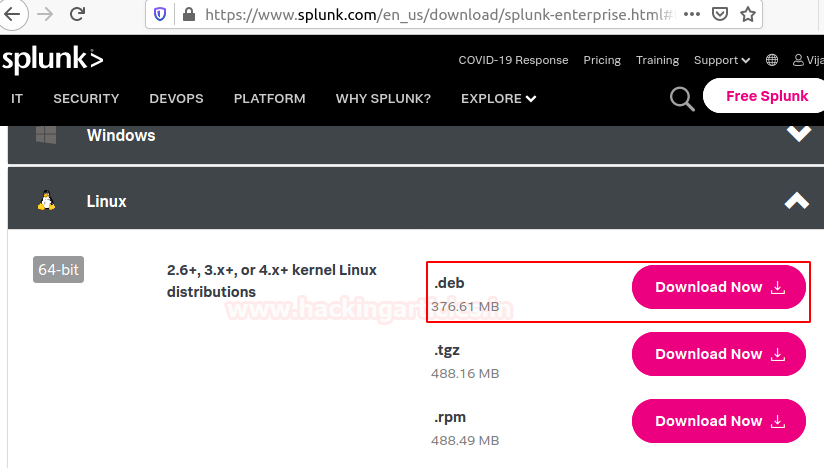Screen dimensions: 824x468
Task: Expand the Windows downloads section
Action: pos(797,134)
